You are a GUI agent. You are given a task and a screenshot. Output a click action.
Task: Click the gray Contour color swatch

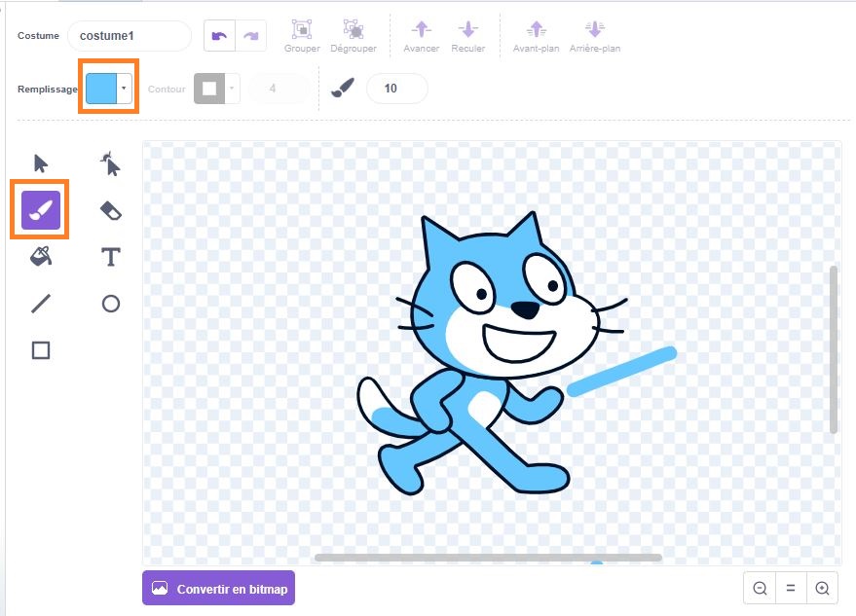pyautogui.click(x=209, y=89)
